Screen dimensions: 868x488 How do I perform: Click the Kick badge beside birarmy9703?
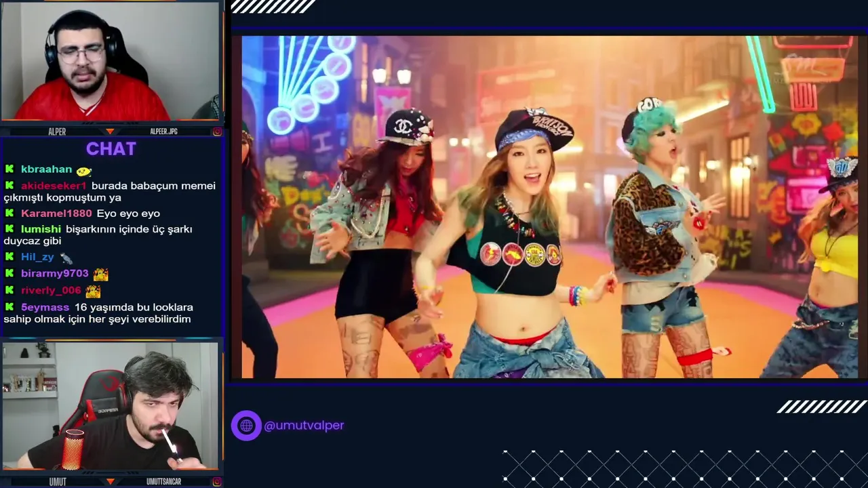click(9, 274)
